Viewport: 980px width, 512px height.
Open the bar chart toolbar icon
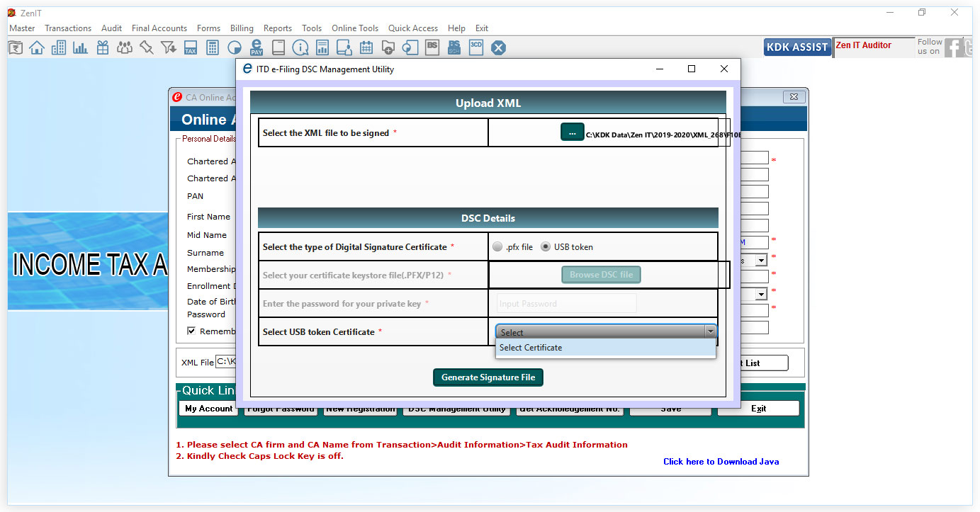80,47
